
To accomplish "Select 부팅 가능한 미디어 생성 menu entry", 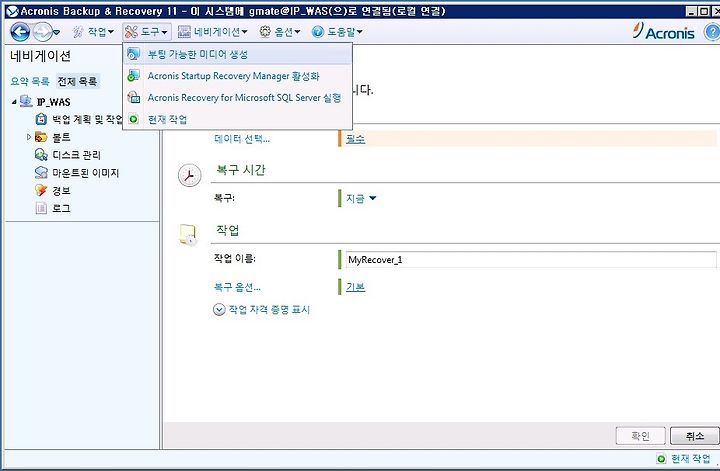I will [x=238, y=54].
